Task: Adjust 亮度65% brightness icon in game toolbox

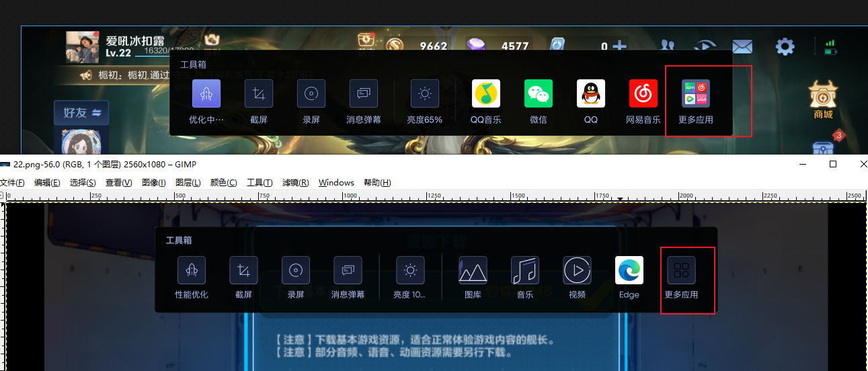Action: (x=425, y=93)
